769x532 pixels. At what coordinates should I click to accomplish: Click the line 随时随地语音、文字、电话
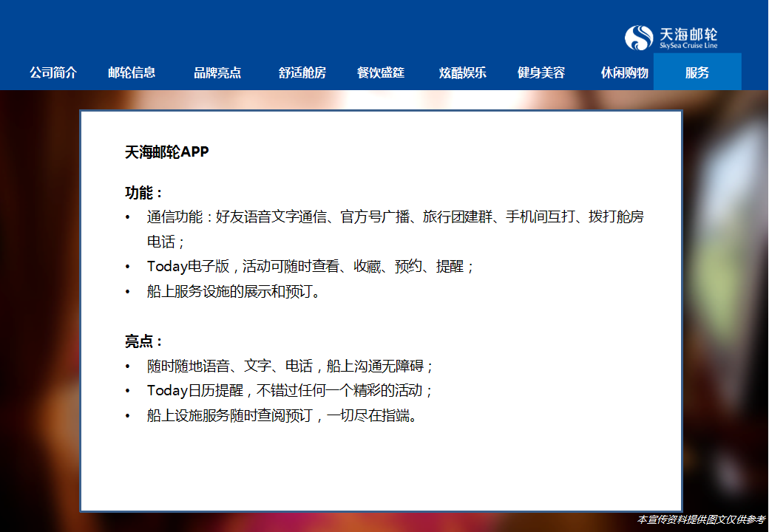[289, 366]
